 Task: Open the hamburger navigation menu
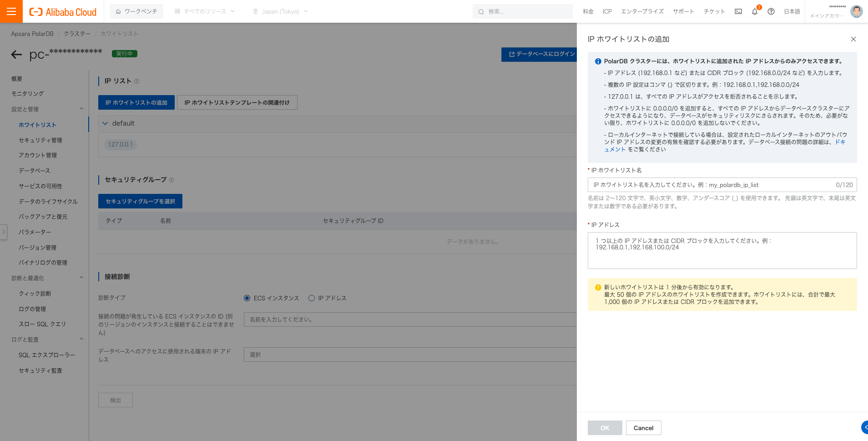tap(11, 11)
